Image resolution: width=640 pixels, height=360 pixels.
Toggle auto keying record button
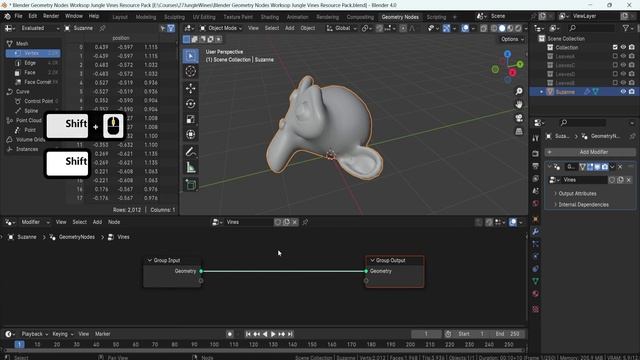click(x=230, y=334)
